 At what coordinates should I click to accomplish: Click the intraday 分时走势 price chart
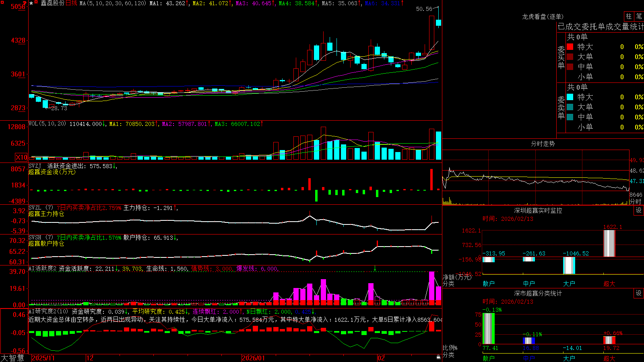(536, 178)
